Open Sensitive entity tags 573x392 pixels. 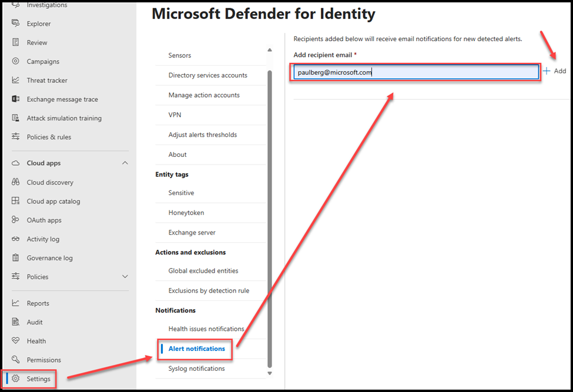coord(181,193)
